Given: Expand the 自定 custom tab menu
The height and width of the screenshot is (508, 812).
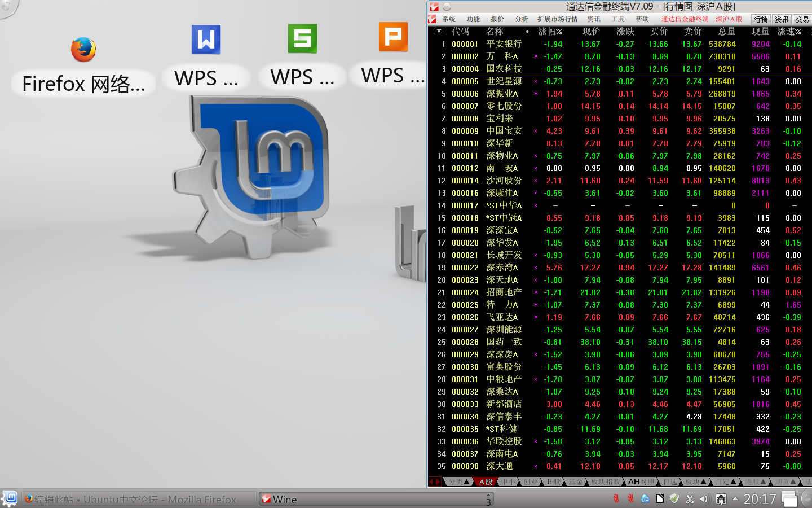Looking at the screenshot, I should coord(726,481).
